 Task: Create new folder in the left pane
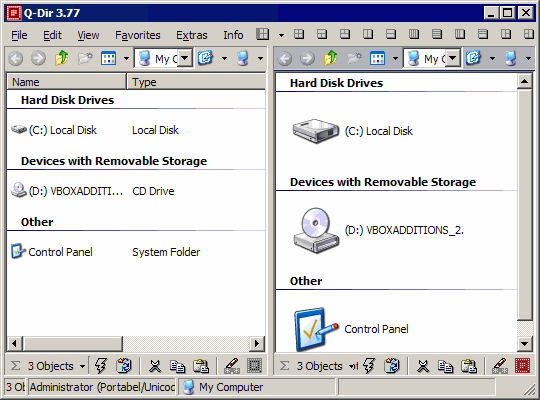click(x=85, y=59)
